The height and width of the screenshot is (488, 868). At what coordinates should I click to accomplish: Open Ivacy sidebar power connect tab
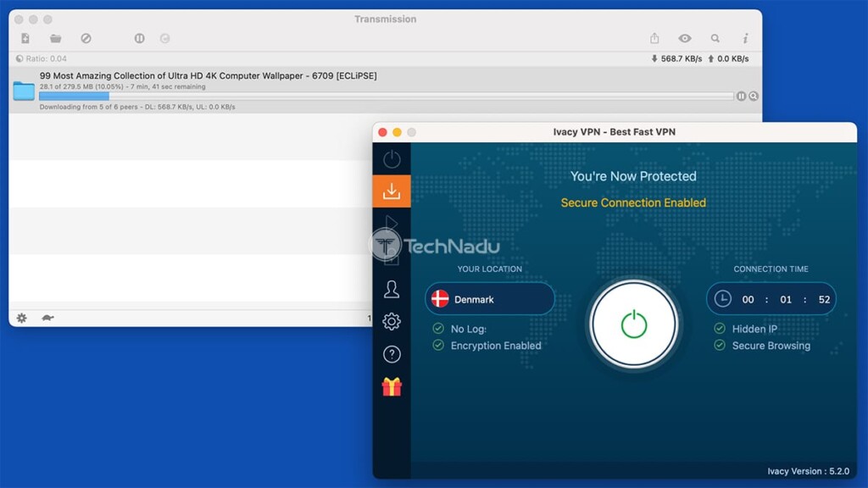click(x=392, y=159)
